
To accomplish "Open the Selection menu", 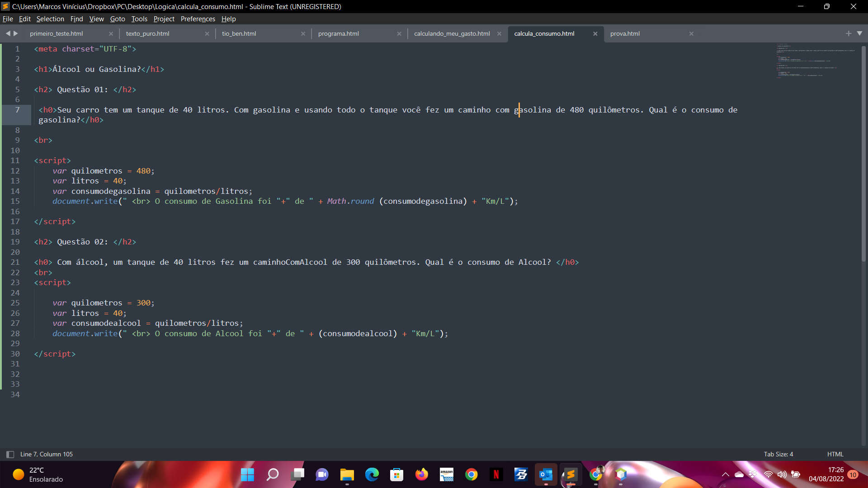I will point(50,19).
